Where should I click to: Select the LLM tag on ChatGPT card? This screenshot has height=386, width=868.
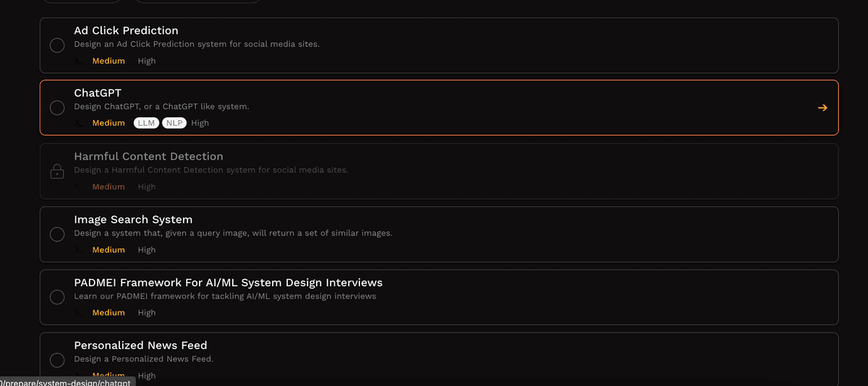click(x=147, y=123)
